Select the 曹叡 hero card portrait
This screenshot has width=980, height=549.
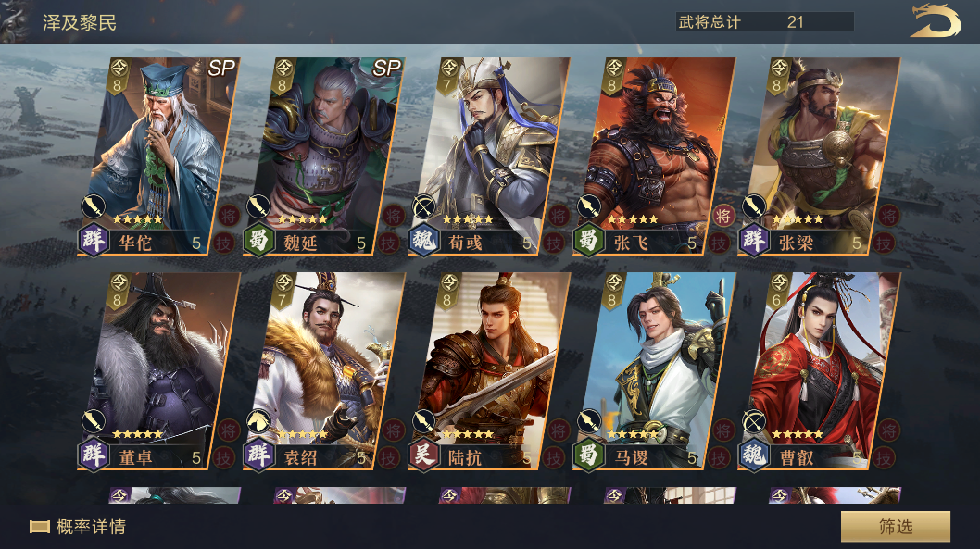coord(819,370)
